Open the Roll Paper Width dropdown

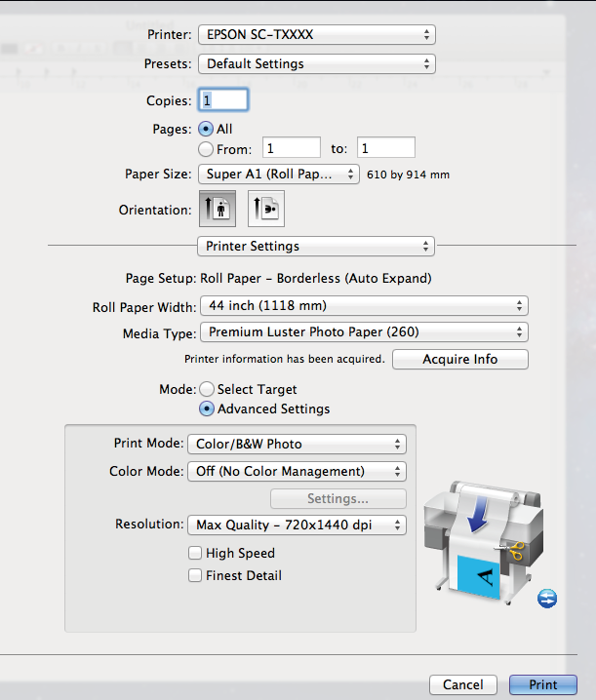pos(364,306)
